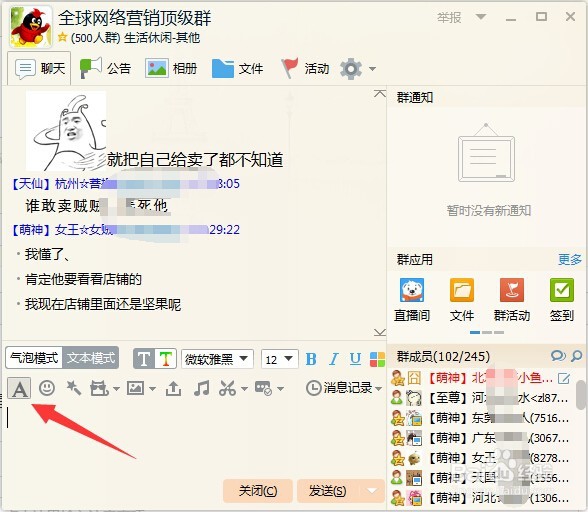Image resolution: width=588 pixels, height=512 pixels.
Task: Click 更多 to see more group apps
Action: [x=570, y=259]
